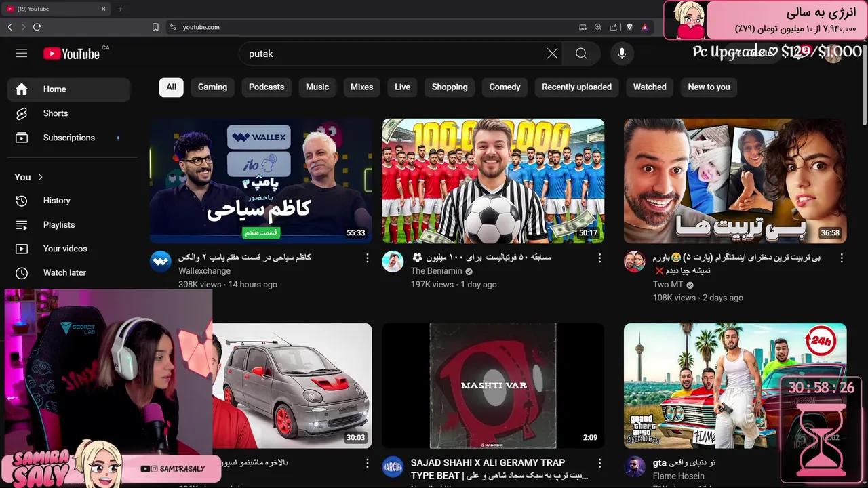The height and width of the screenshot is (488, 868).
Task: Reload the YouTube page
Action: (37, 27)
